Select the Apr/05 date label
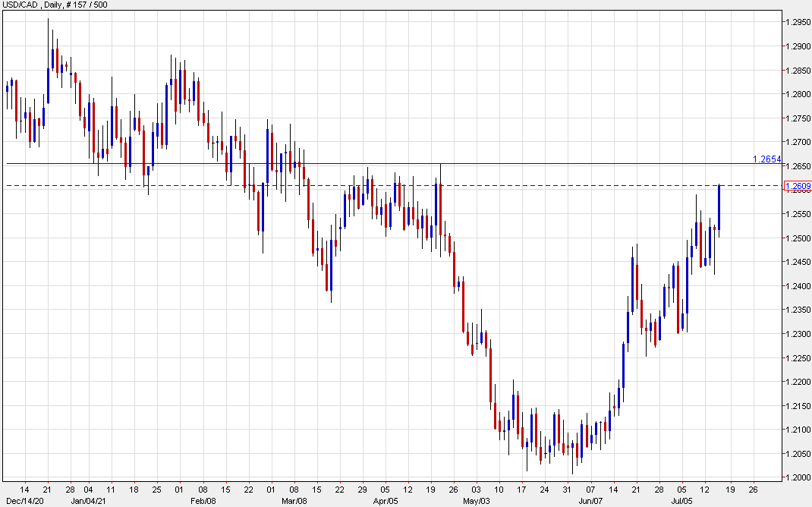Screen dimensions: 812x507 pos(386,500)
